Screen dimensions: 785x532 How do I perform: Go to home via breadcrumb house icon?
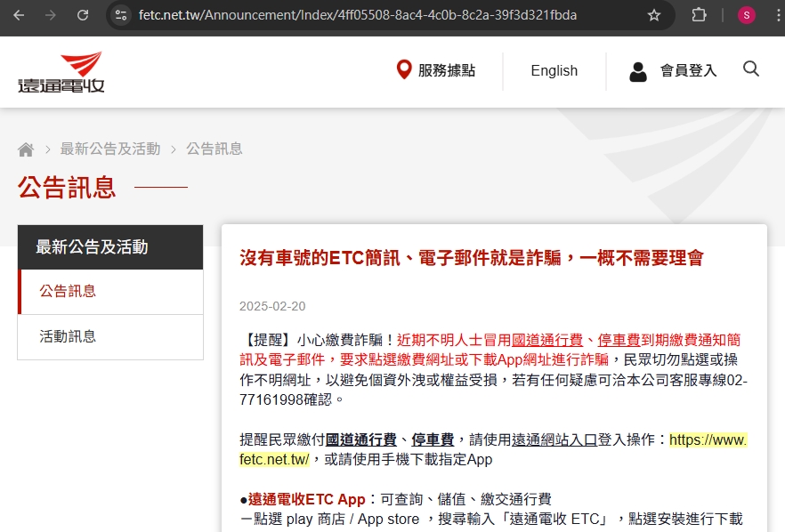click(26, 149)
